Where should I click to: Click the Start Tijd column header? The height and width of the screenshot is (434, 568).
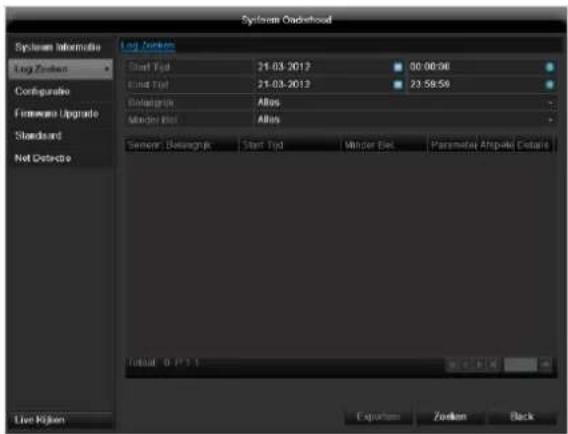(290, 145)
